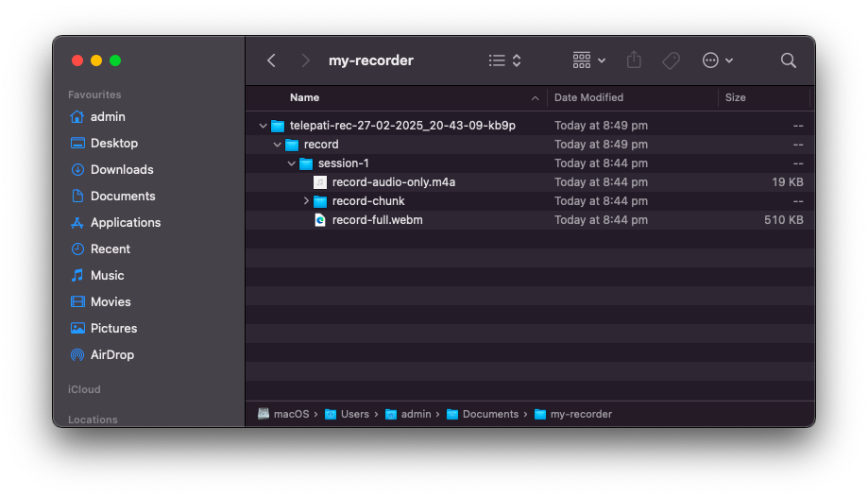Open the Group By dropdown
The height and width of the screenshot is (497, 868).
coord(589,60)
